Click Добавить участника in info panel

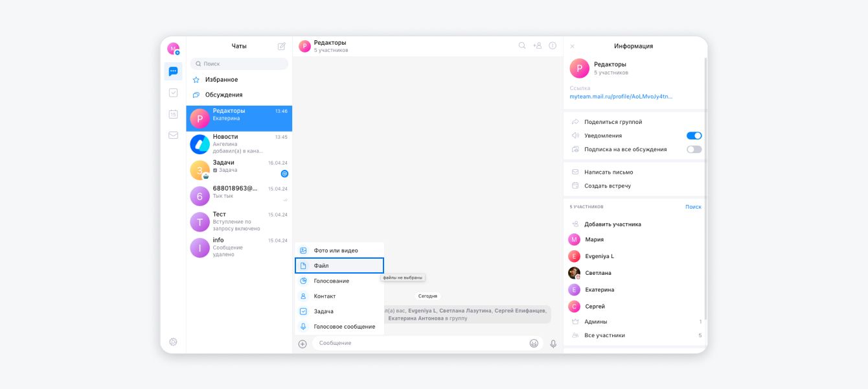(612, 224)
